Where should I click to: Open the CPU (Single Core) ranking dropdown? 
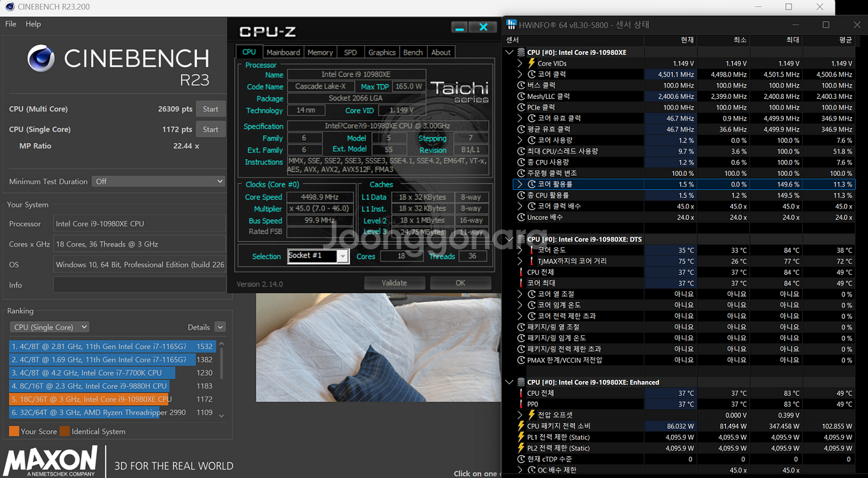[x=50, y=327]
